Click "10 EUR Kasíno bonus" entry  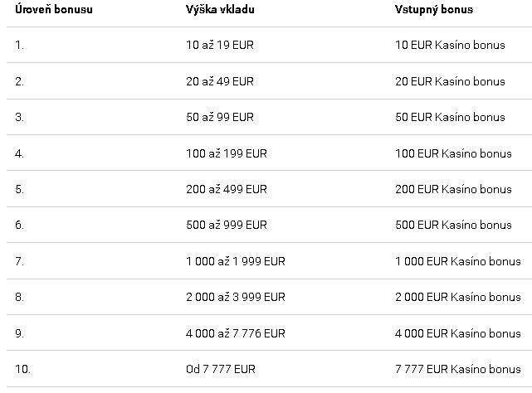450,46
